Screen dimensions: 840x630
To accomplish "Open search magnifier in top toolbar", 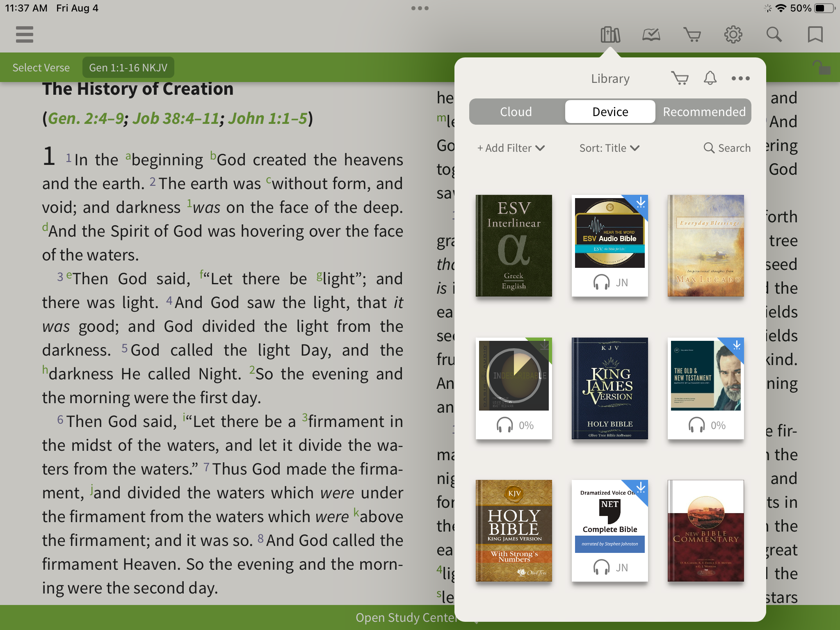I will pos(774,34).
